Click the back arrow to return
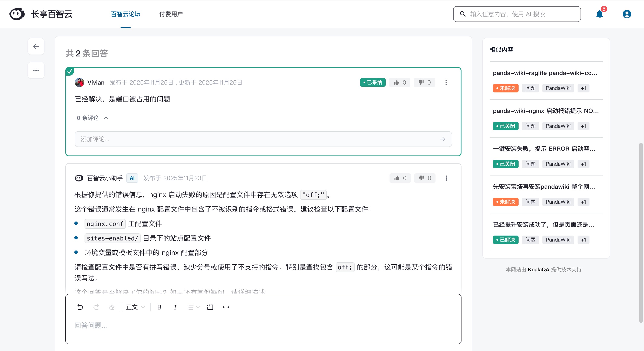The width and height of the screenshot is (644, 351). pos(36,46)
